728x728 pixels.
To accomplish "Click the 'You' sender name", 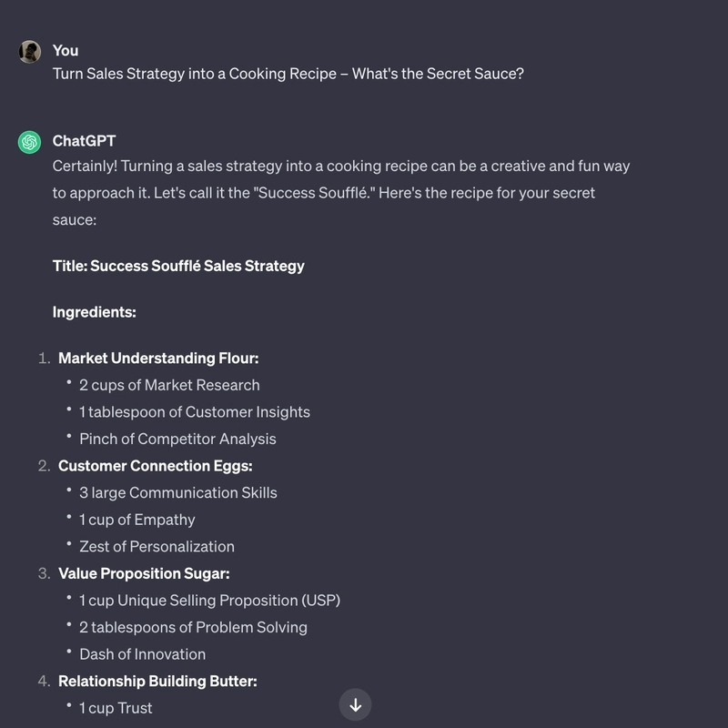I will tap(66, 51).
